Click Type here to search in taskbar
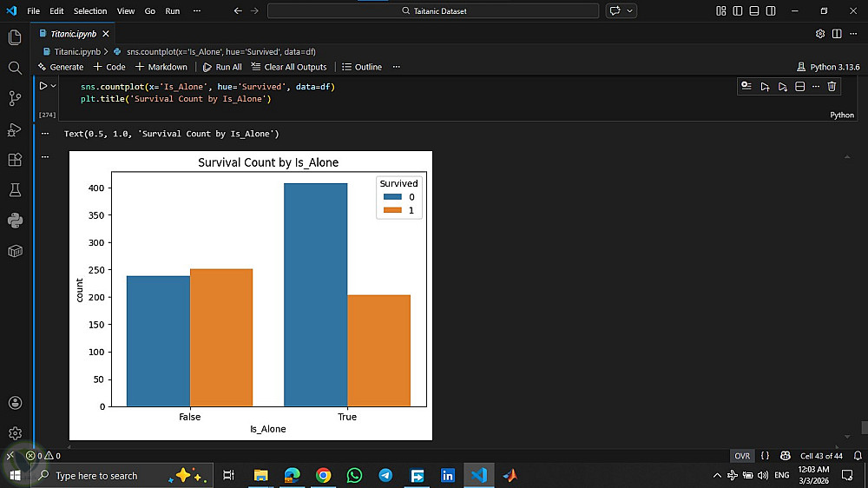Screen dimensions: 868x488 (122, 475)
